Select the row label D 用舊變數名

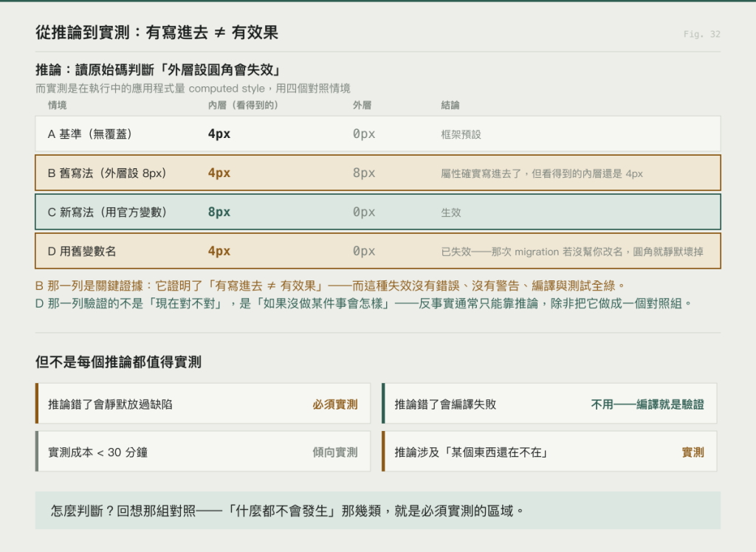click(82, 251)
